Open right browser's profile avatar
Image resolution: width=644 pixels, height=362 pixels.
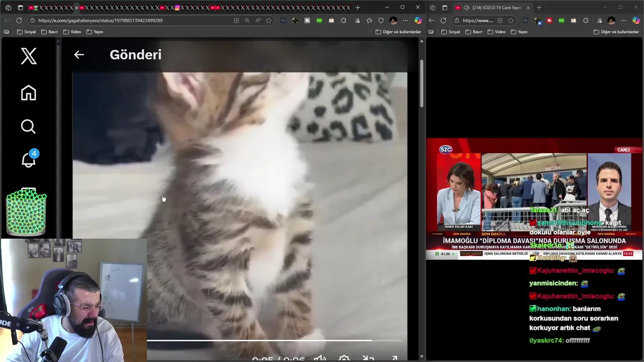(611, 21)
